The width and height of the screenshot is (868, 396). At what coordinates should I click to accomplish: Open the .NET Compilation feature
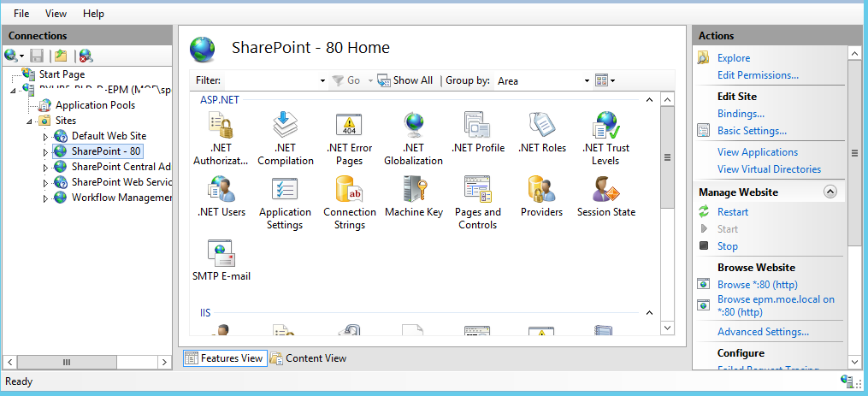click(x=285, y=125)
